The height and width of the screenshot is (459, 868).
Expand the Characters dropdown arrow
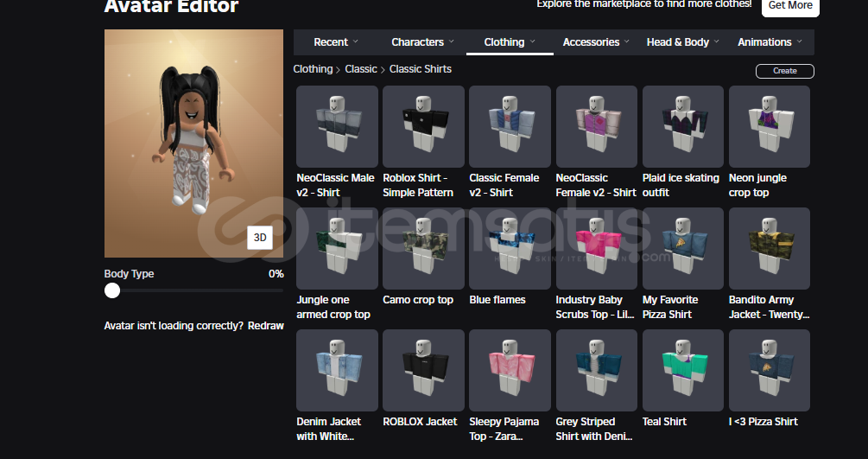click(x=451, y=41)
